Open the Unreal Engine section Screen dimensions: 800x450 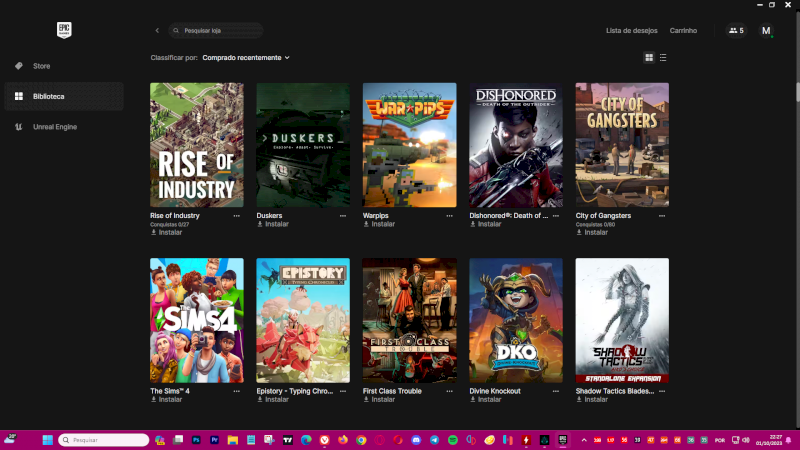click(x=64, y=127)
